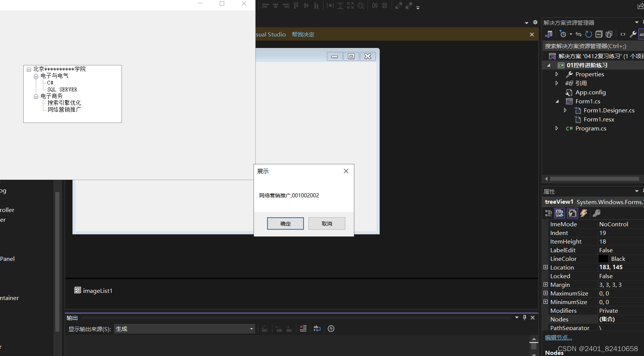The image size is (644, 356).
Task: Click the Align Bottoms toolbar icon
Action: click(316, 6)
